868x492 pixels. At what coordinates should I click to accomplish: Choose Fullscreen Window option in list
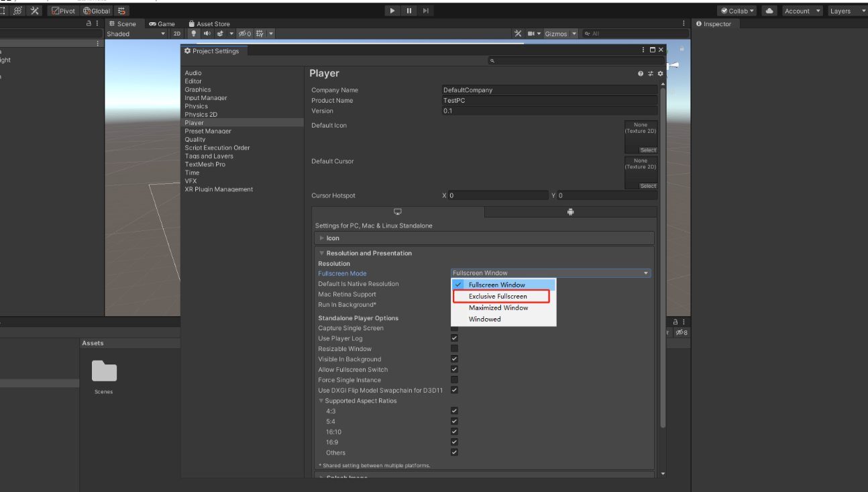pyautogui.click(x=503, y=285)
